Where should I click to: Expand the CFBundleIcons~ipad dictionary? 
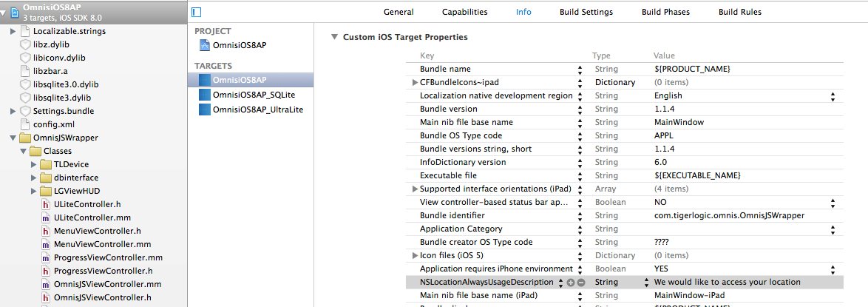click(416, 83)
